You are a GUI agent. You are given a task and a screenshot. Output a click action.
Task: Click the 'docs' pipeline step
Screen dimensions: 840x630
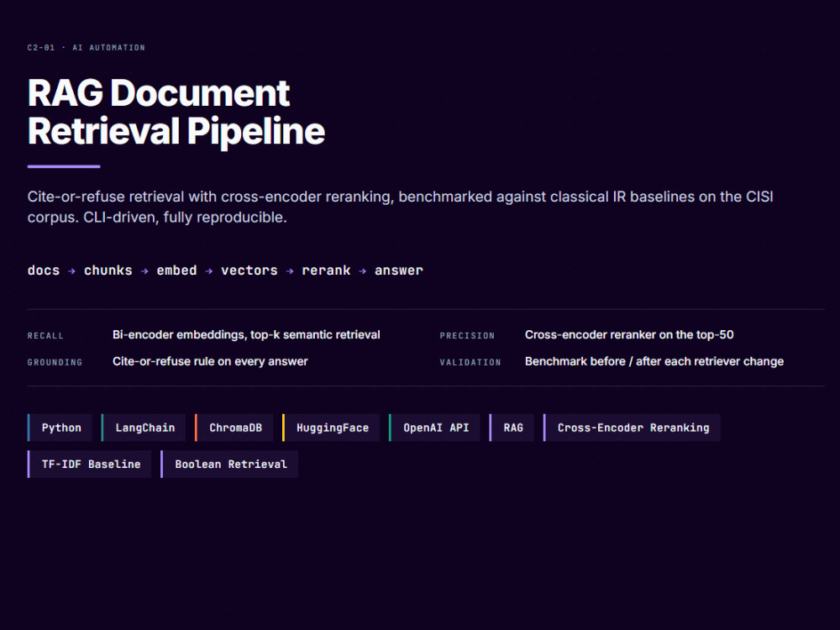pyautogui.click(x=44, y=270)
